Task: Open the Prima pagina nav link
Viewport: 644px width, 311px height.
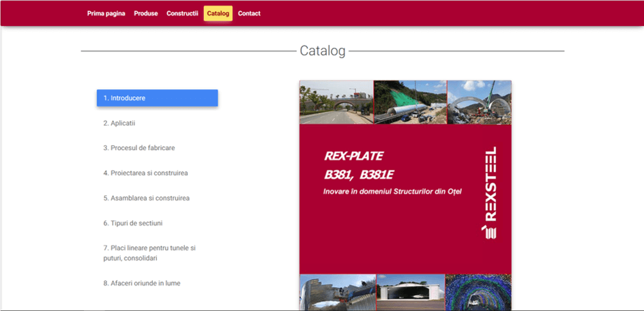Action: (x=106, y=14)
